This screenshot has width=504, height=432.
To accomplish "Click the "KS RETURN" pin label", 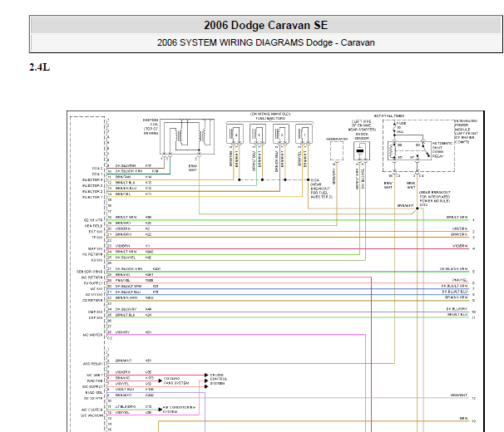I will 92,254.
